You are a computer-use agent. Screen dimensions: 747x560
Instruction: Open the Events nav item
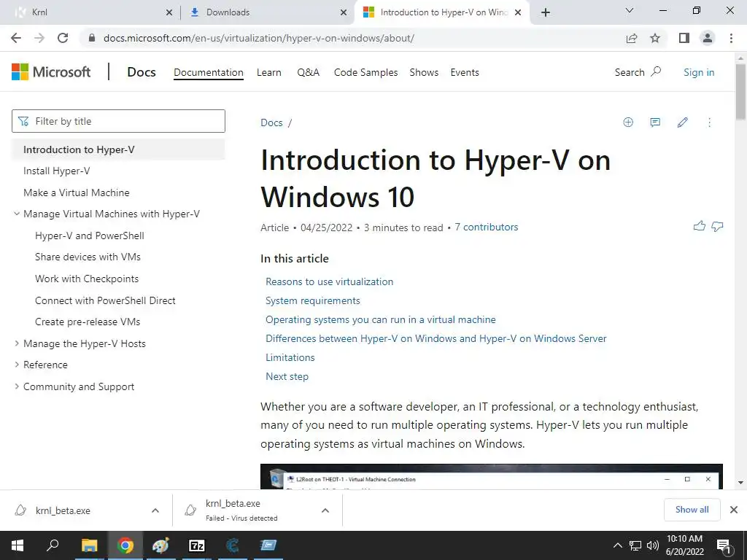pos(465,72)
